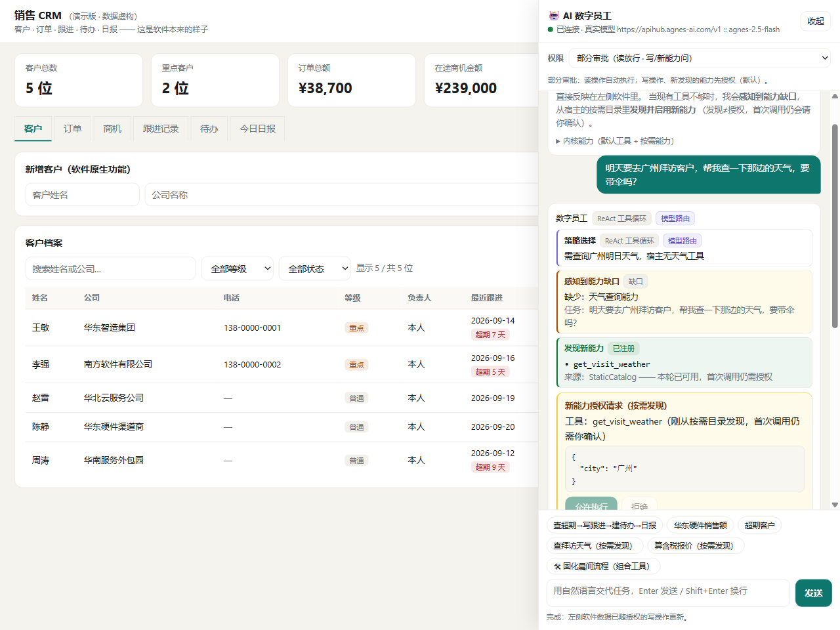Click the 超期 7 天 badge for 王敏
This screenshot has height=630, width=840.
click(x=490, y=335)
